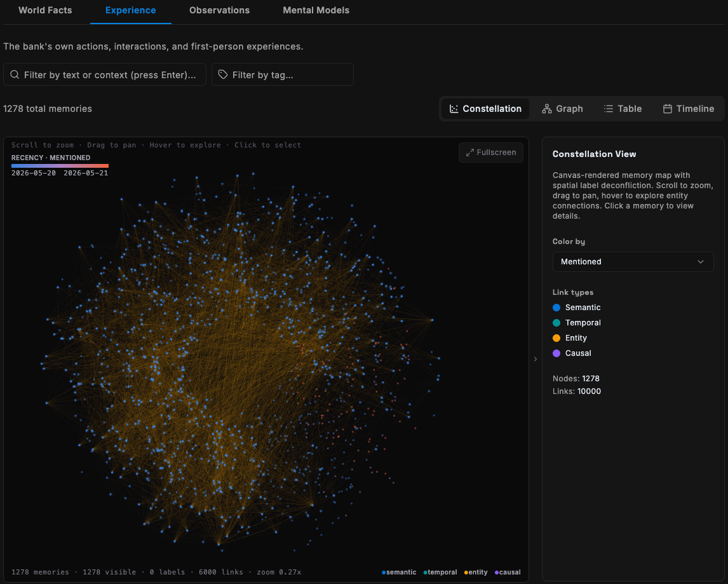Switch to Table view

pyautogui.click(x=623, y=109)
